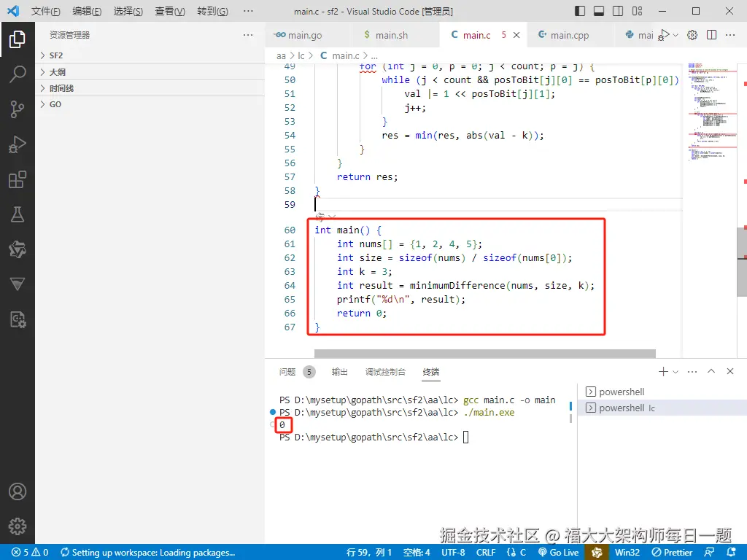Open terminal panel more actions
The width and height of the screenshot is (747, 560).
692,371
